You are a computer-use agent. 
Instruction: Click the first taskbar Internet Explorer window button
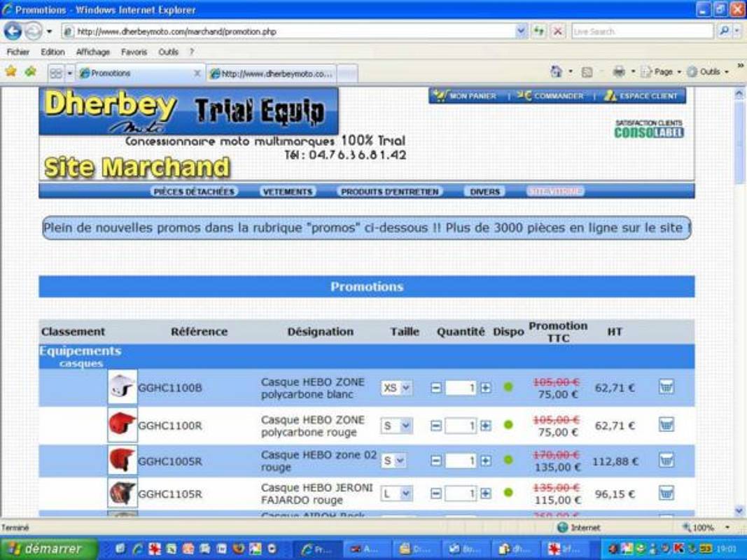[x=317, y=549]
